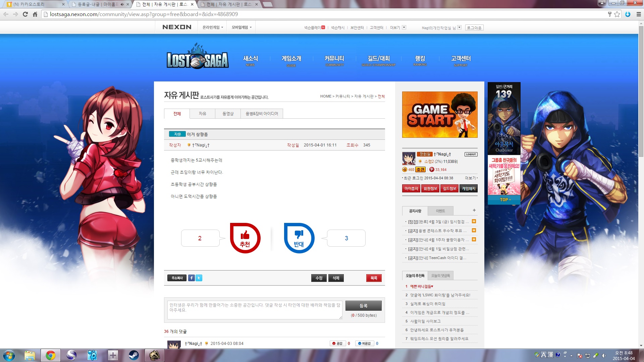Screen dimensions: 644x362
Task: Click 길드정보 button
Action: coord(449,188)
